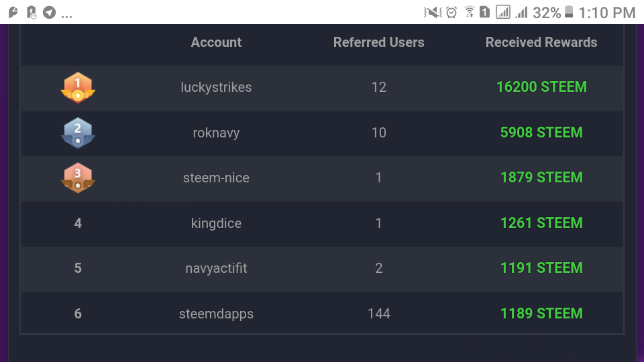Select the navyactifit account name
644x362 pixels.
point(216,268)
